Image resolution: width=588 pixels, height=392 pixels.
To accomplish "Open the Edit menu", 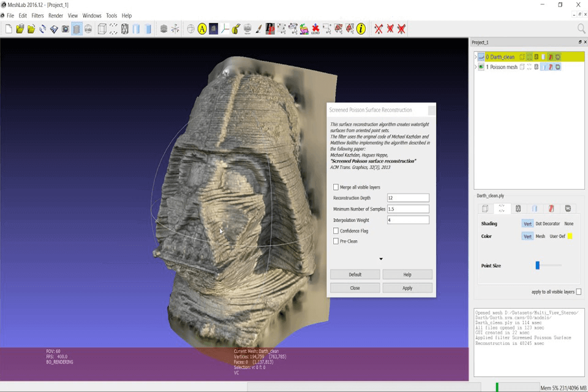I will pyautogui.click(x=23, y=15).
